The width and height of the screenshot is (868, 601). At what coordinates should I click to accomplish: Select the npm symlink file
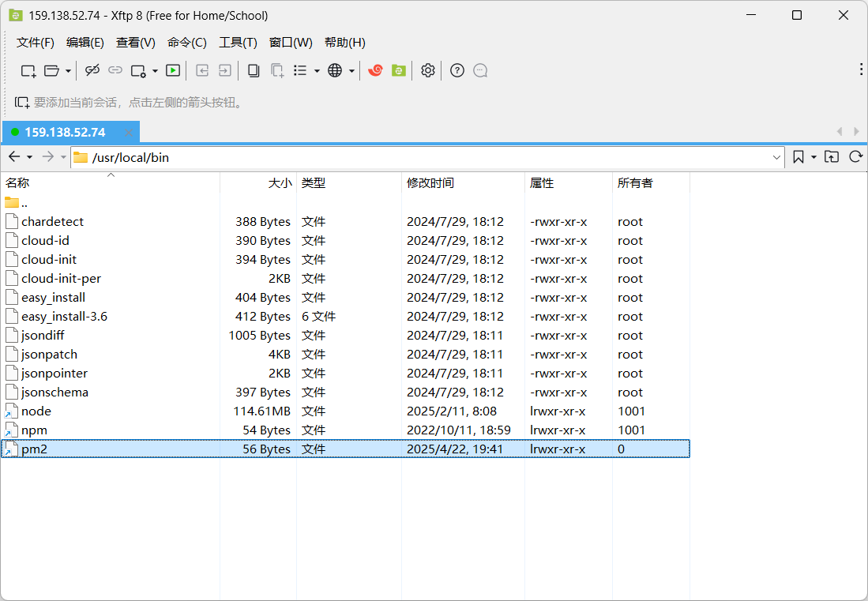tap(345, 430)
